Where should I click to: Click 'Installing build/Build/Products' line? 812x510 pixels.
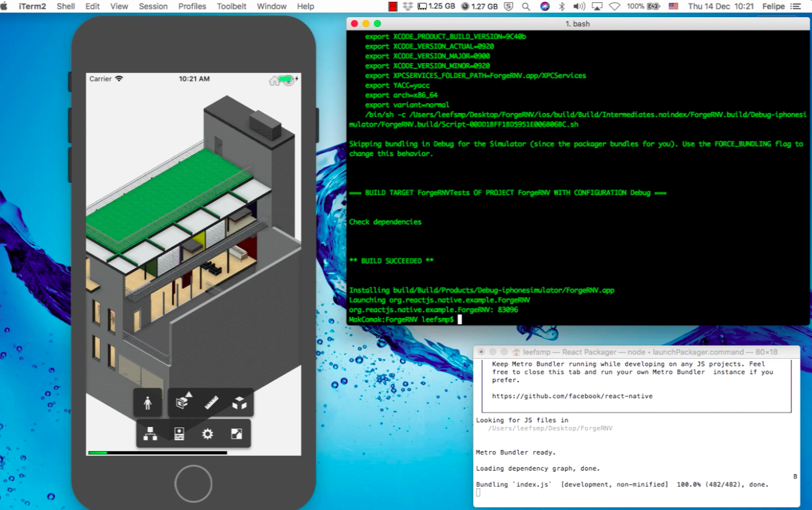pos(482,290)
